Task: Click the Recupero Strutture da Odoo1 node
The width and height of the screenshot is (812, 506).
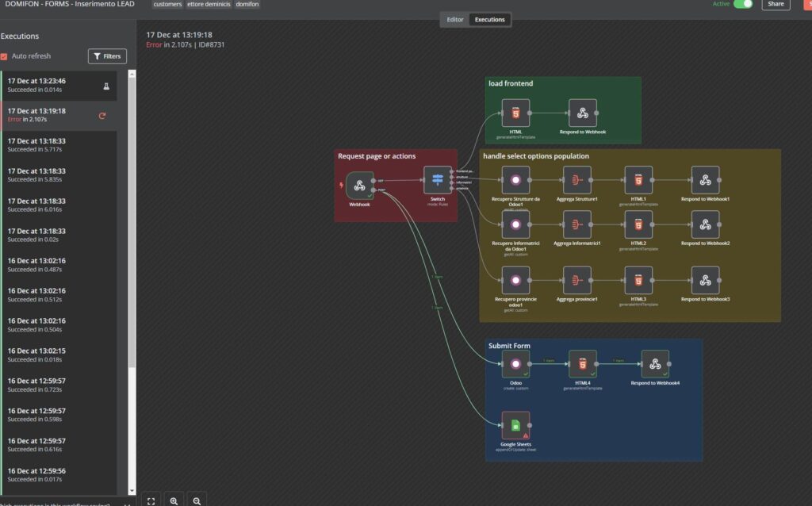Action: (516, 179)
